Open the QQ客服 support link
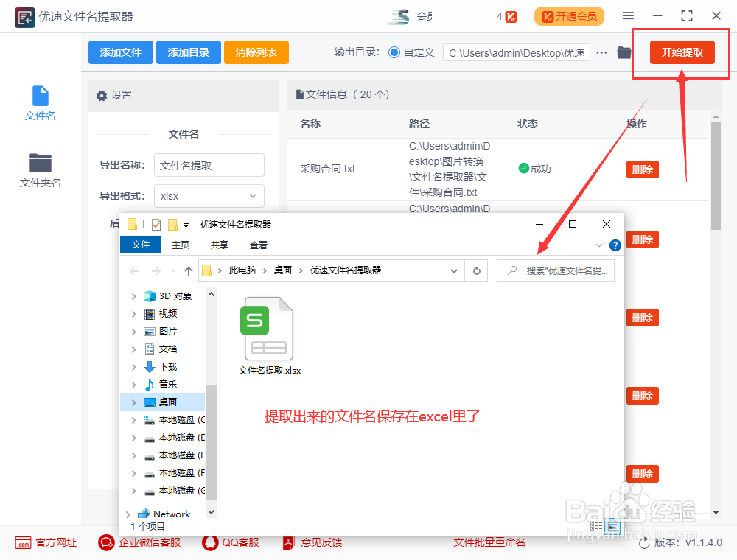 coord(231,543)
